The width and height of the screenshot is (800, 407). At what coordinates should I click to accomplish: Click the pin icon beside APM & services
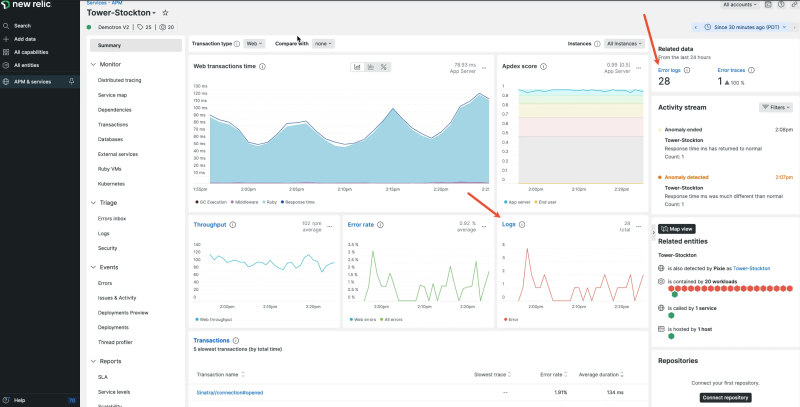click(70, 79)
